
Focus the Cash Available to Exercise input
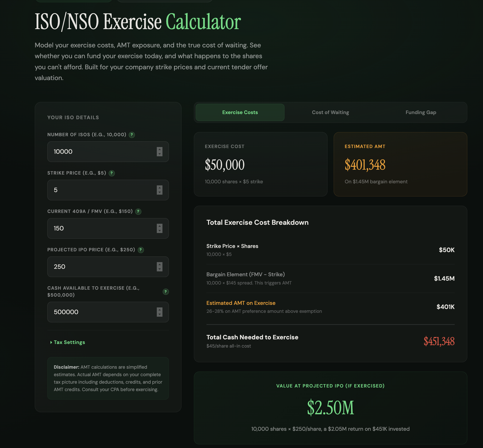[103, 312]
